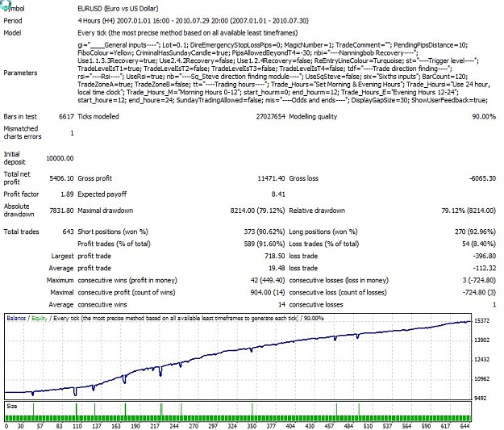The width and height of the screenshot is (504, 430).
Task: Click the long positions value 270 (92.96%)
Action: click(x=475, y=232)
